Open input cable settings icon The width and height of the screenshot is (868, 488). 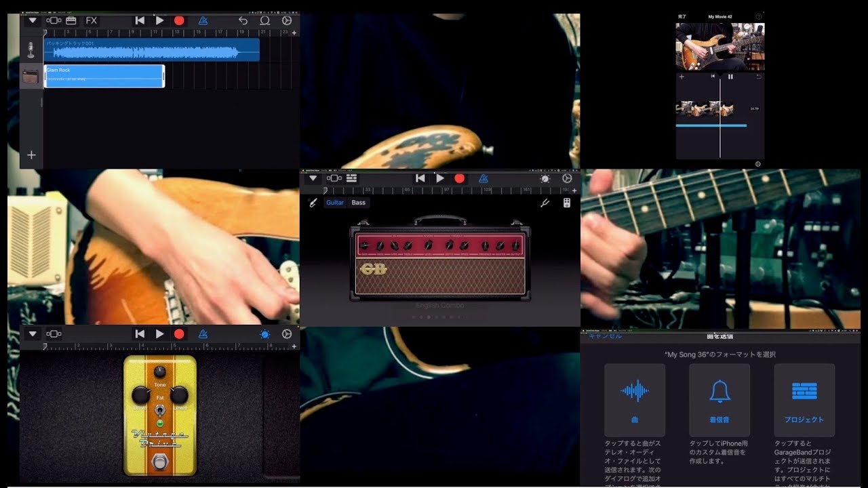tap(313, 203)
